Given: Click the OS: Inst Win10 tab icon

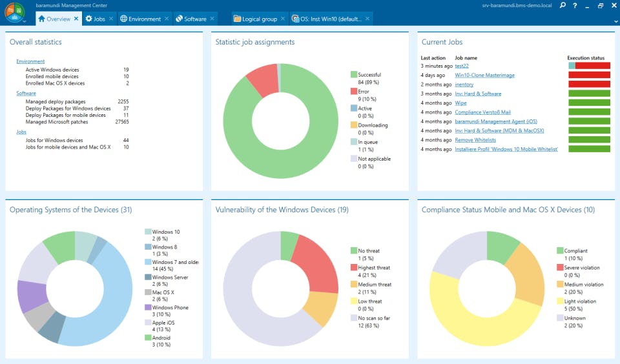Looking at the screenshot, I should pos(295,19).
